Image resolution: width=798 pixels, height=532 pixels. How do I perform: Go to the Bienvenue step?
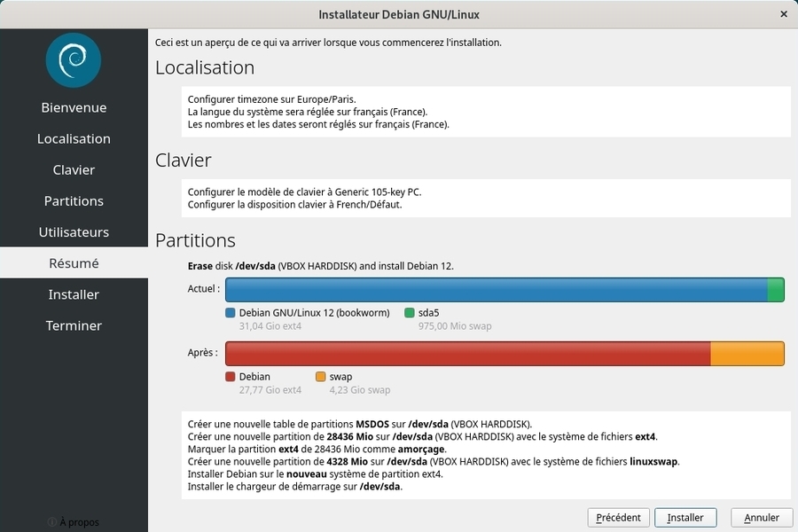coord(74,107)
